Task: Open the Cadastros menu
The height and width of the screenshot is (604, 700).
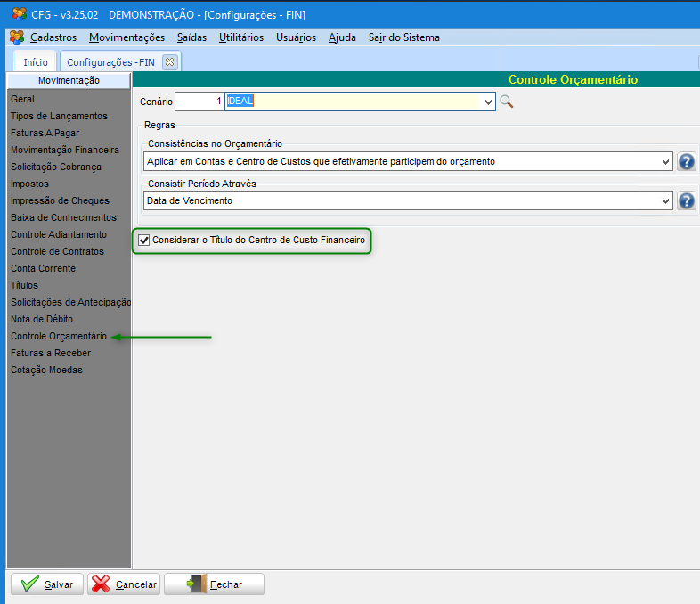Action: pos(53,37)
